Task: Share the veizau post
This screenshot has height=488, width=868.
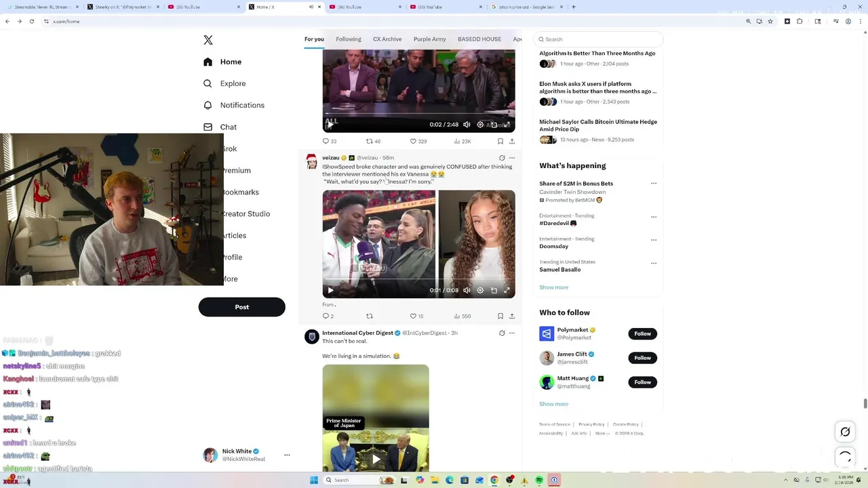Action: [512, 316]
